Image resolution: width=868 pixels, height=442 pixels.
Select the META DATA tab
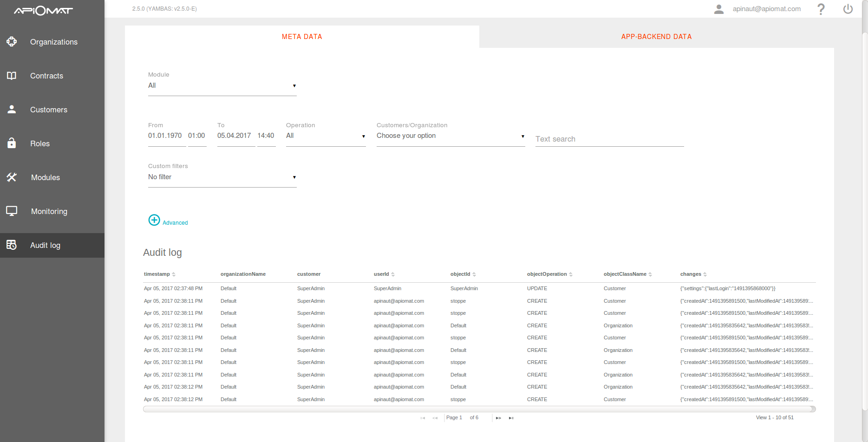(x=302, y=37)
